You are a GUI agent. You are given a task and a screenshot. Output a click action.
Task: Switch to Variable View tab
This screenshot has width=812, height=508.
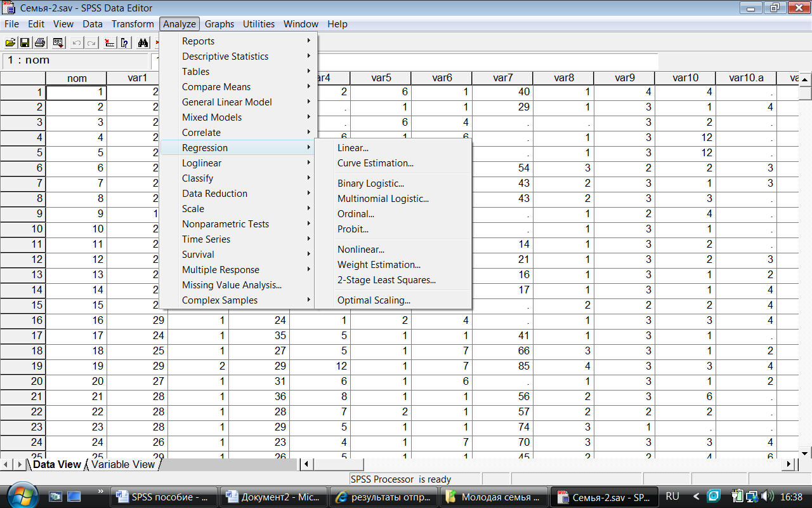123,464
